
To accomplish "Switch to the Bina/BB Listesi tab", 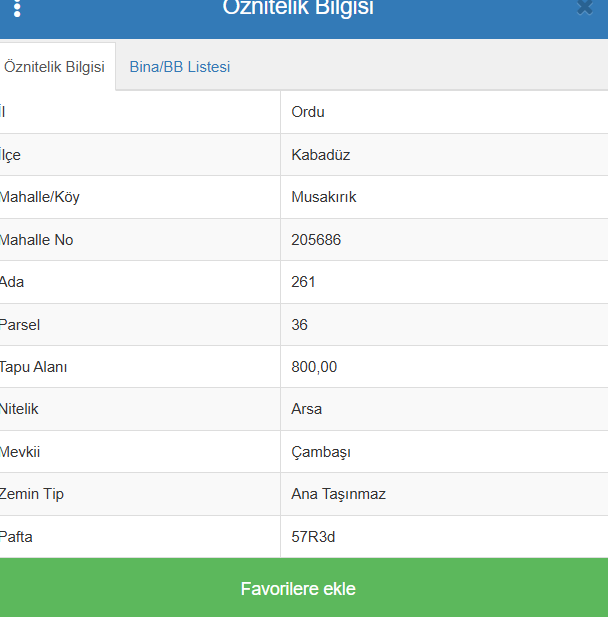I will click(180, 67).
